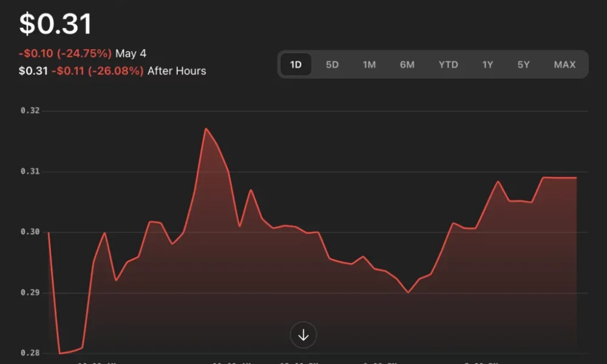Screen dimensions: 607x364
Task: Show the 1Y chart range
Action: tap(488, 64)
